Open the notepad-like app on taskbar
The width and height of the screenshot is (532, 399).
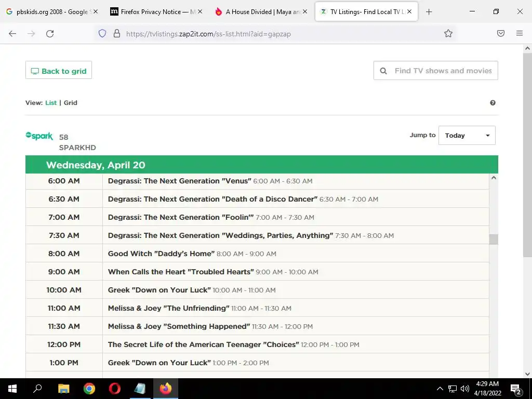coord(140,389)
